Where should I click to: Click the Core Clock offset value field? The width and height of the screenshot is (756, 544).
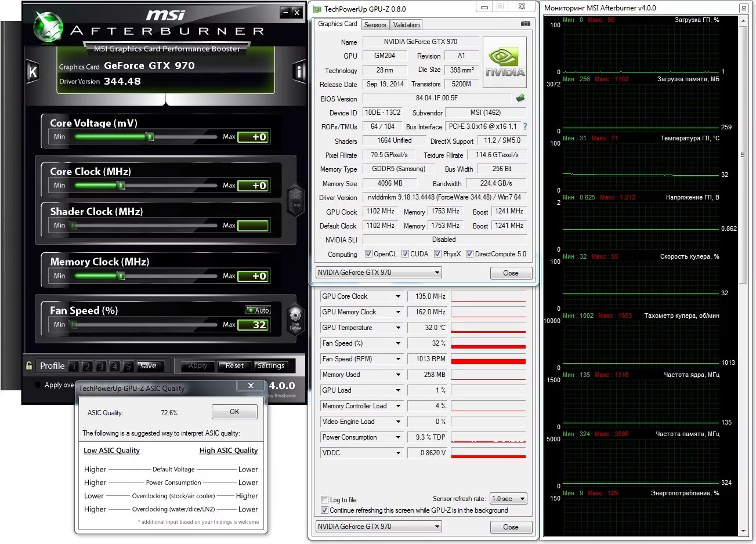pyautogui.click(x=253, y=186)
